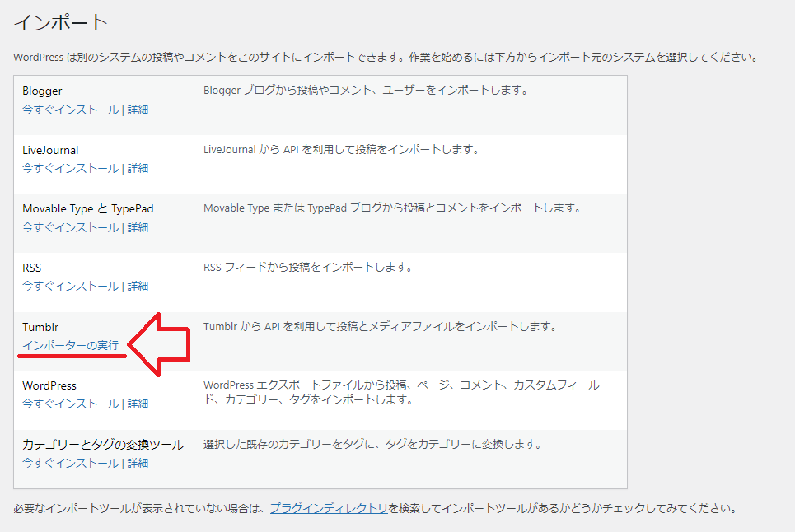View details for category and tag converter
The height and width of the screenshot is (532, 795).
coord(138,463)
